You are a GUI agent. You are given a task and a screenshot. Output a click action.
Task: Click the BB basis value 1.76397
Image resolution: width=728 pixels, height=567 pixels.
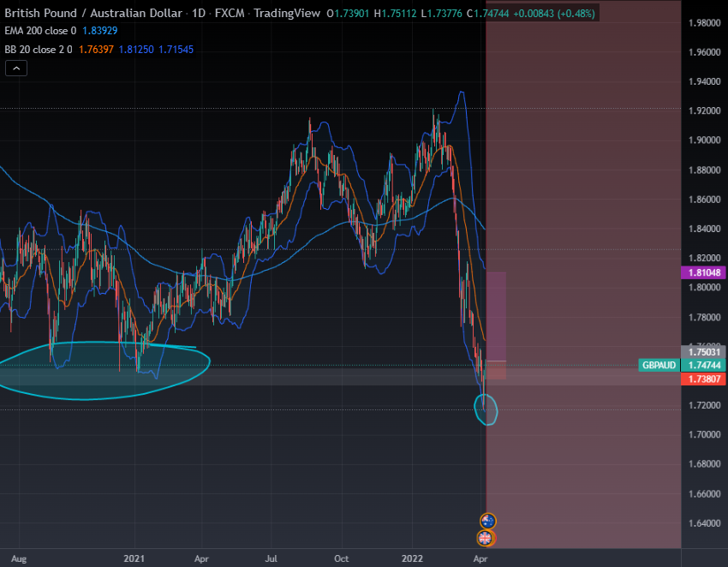point(96,49)
